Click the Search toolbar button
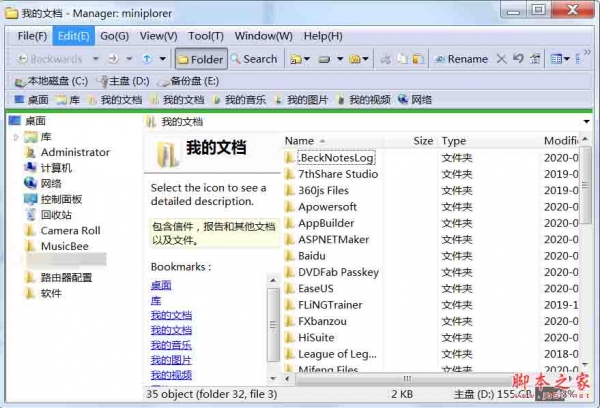Viewport: 600px width, 408px height. point(253,59)
